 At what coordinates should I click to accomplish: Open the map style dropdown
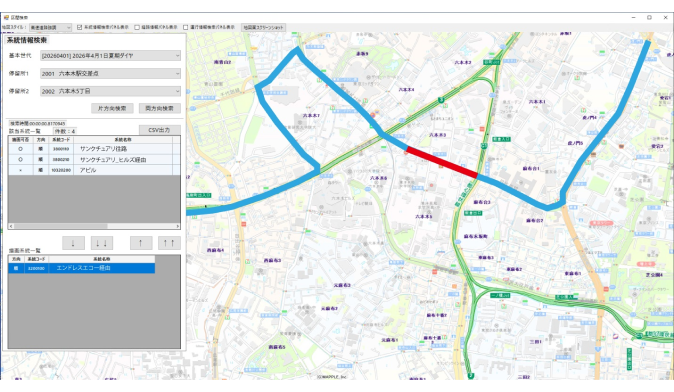click(x=50, y=27)
